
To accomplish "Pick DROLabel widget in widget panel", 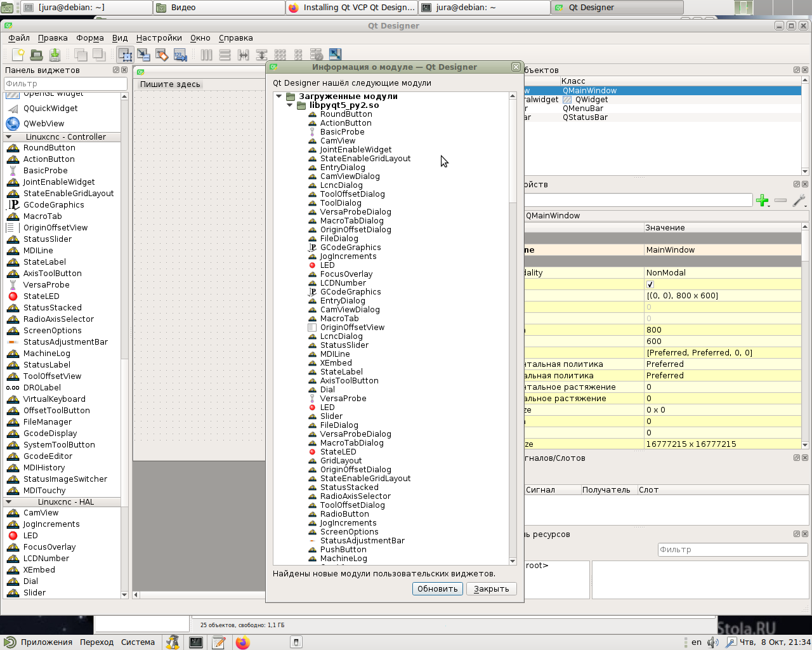I will (x=42, y=388).
